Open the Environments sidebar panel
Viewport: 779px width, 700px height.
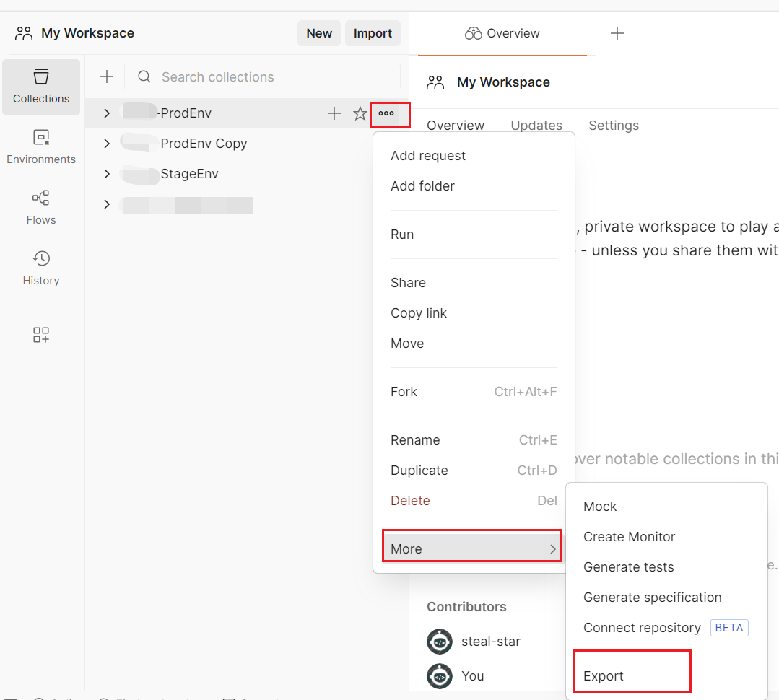(41, 147)
